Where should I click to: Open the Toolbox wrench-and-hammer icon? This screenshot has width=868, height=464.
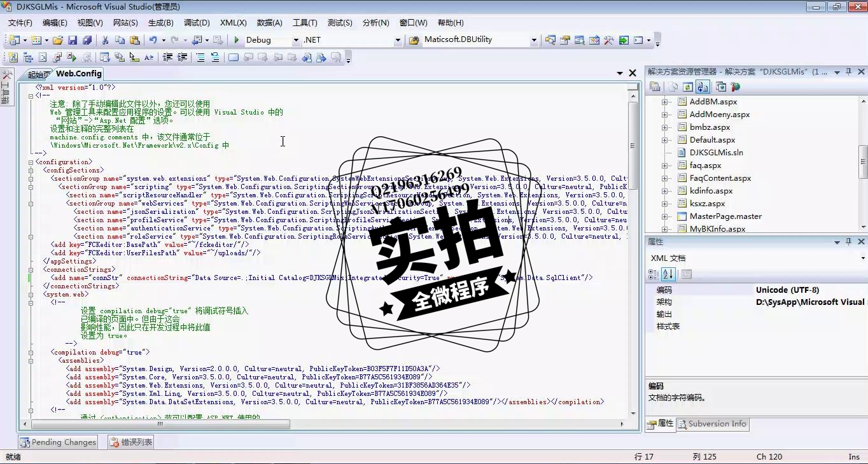(608, 40)
